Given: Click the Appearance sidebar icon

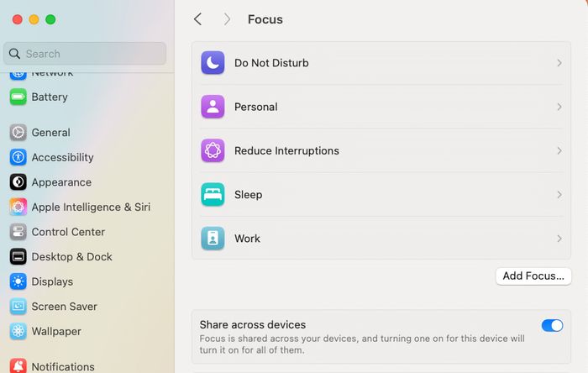Looking at the screenshot, I should [18, 182].
